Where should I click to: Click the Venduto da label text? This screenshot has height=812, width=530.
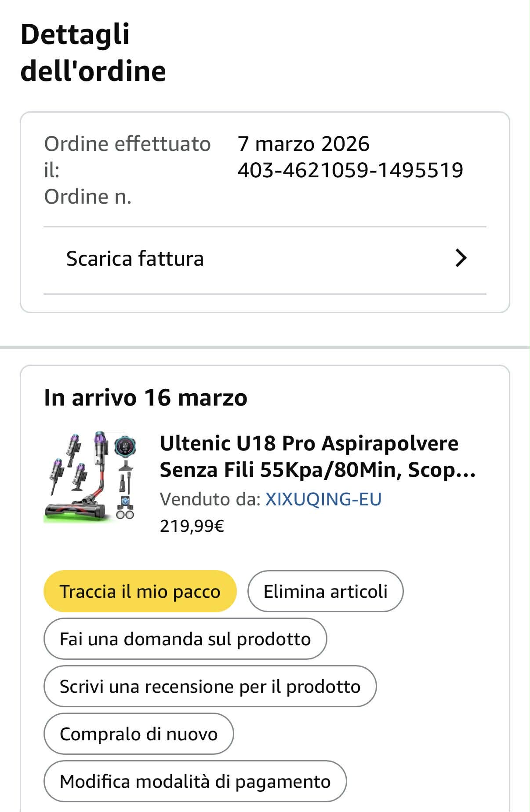210,499
